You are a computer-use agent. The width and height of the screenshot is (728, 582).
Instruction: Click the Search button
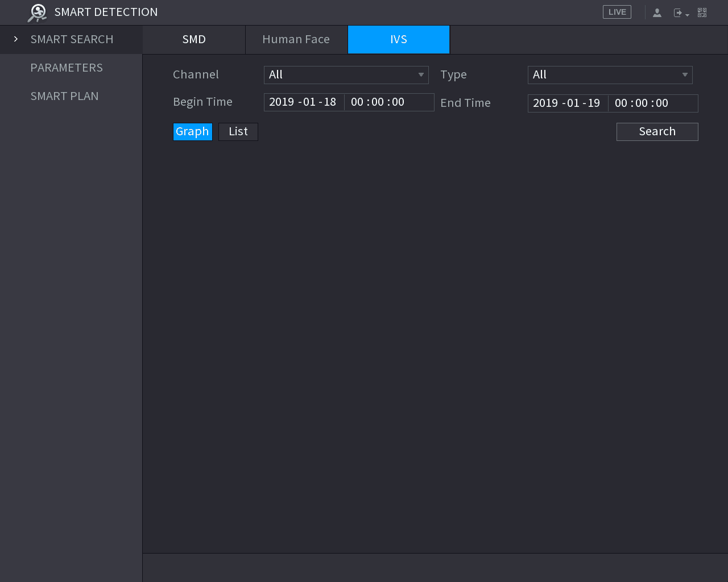[657, 132]
